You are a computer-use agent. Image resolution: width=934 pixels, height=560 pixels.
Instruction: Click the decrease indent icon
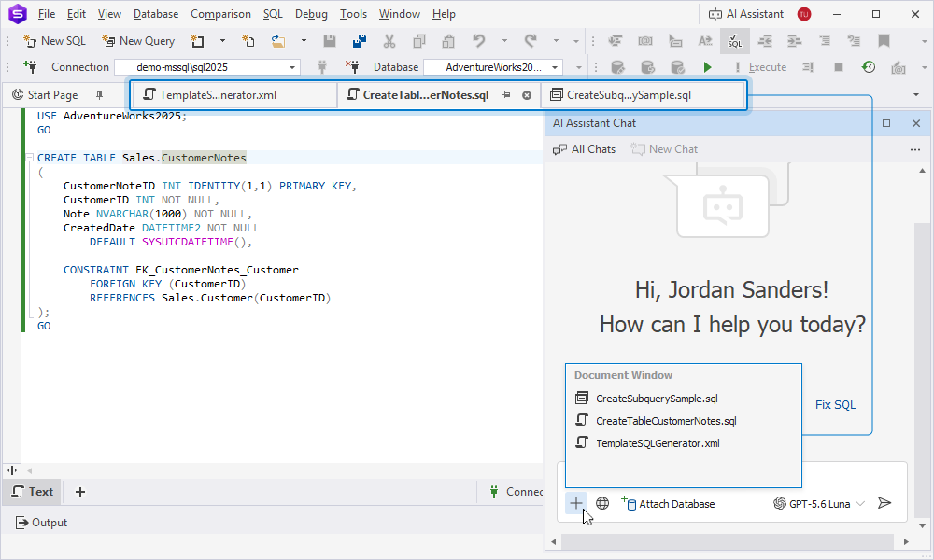(765, 41)
